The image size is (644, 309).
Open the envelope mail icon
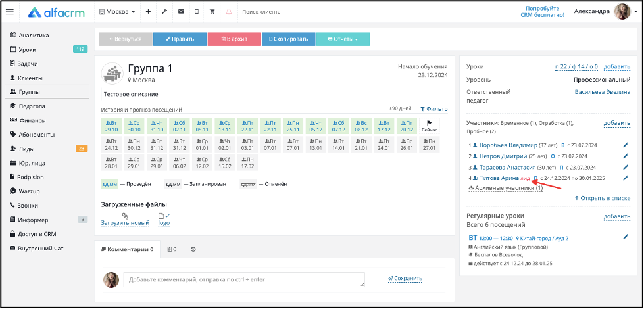pos(181,12)
